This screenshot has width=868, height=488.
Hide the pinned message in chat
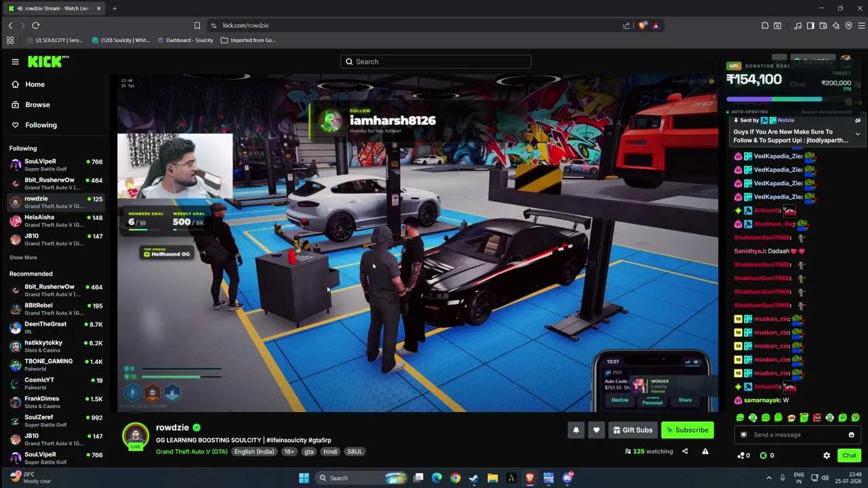click(x=857, y=121)
